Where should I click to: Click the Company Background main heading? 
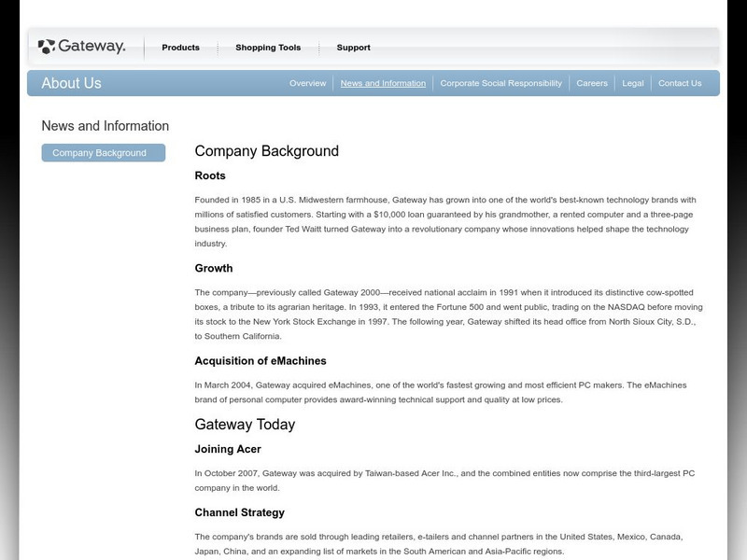pyautogui.click(x=266, y=151)
